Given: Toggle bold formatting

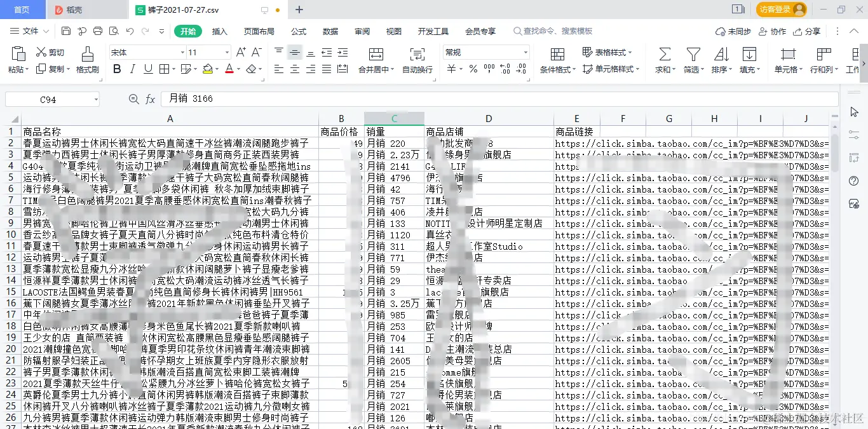Looking at the screenshot, I should [116, 69].
